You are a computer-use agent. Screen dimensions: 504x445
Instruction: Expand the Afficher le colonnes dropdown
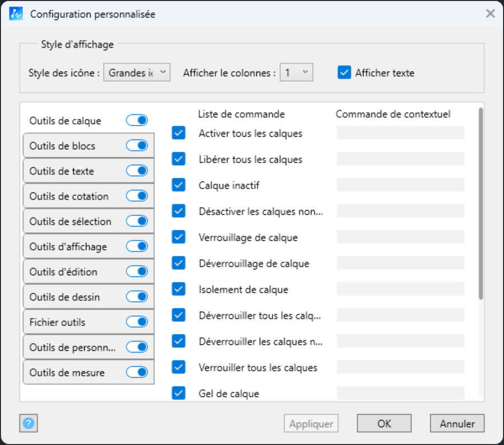[296, 73]
